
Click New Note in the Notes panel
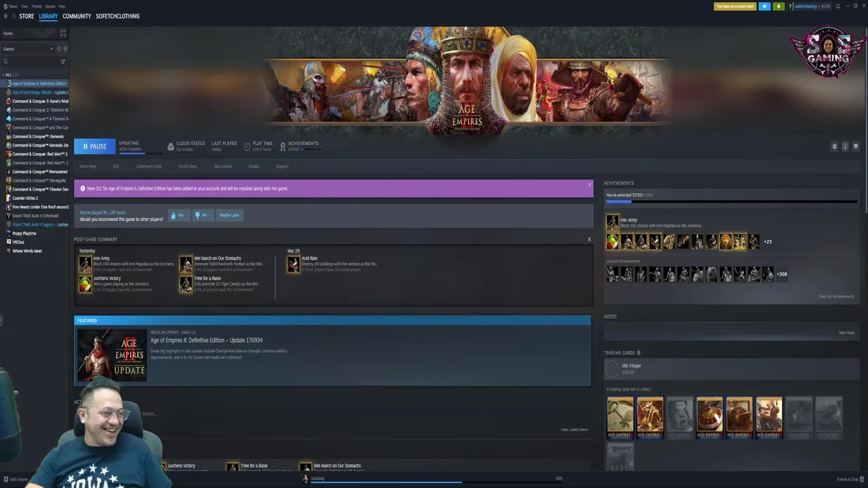coord(846,333)
